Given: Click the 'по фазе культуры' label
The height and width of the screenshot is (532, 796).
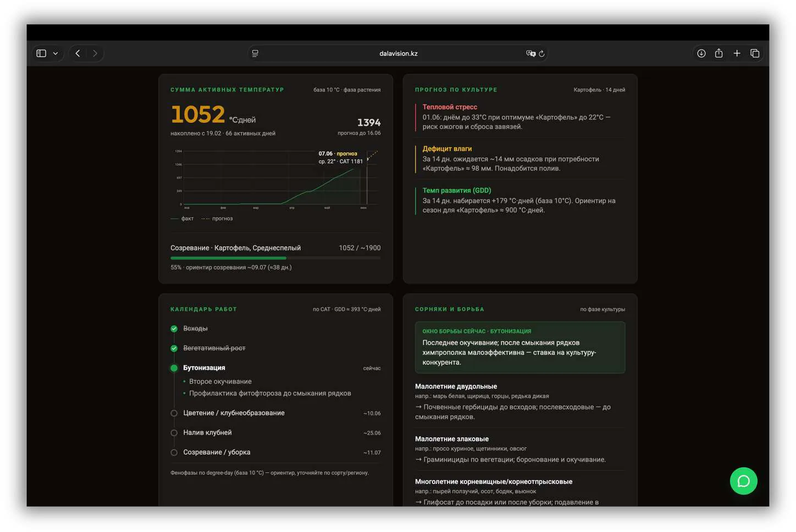Looking at the screenshot, I should click(x=602, y=309).
